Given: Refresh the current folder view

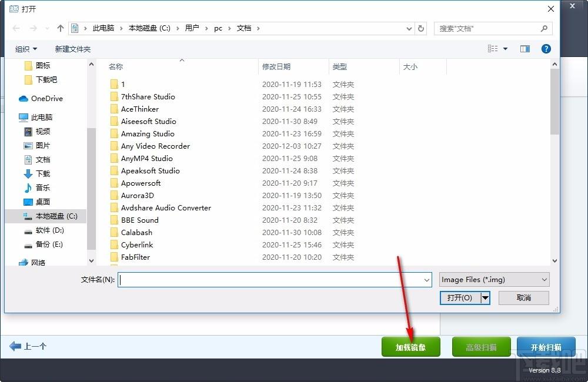Looking at the screenshot, I should [x=421, y=28].
